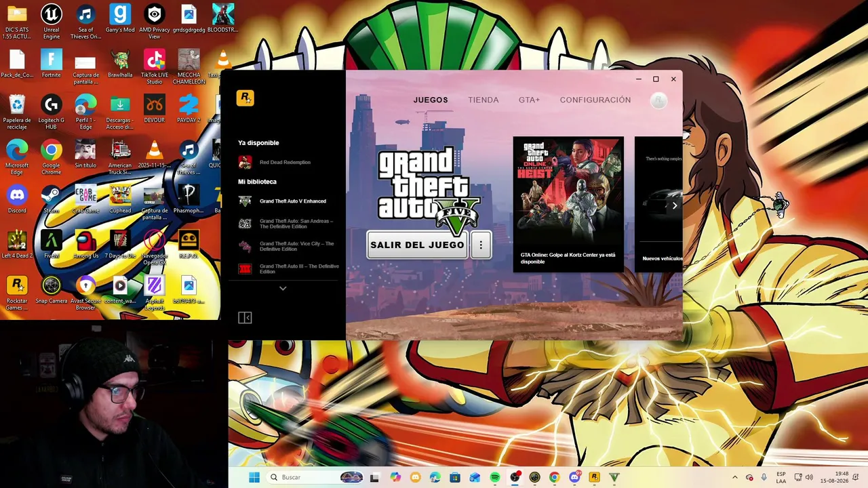Select the 7 Days to Die icon
The height and width of the screenshot is (488, 868).
pyautogui.click(x=120, y=245)
